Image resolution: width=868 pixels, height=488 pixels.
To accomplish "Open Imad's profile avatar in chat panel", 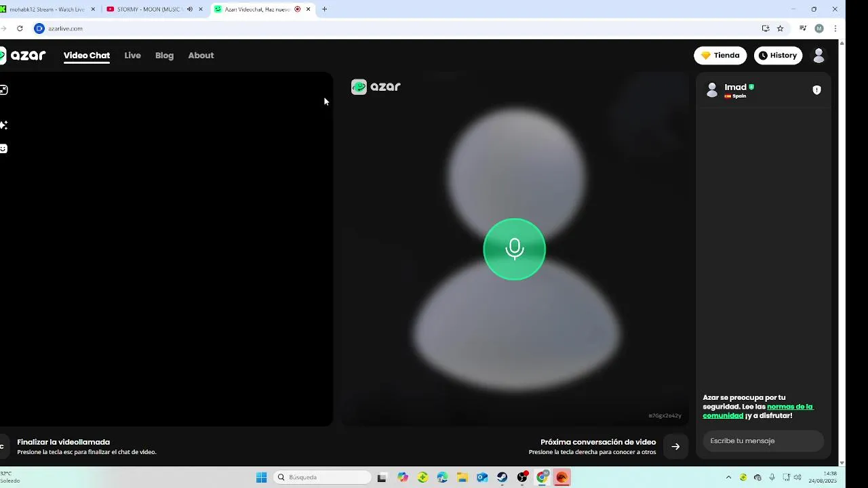I will (712, 90).
